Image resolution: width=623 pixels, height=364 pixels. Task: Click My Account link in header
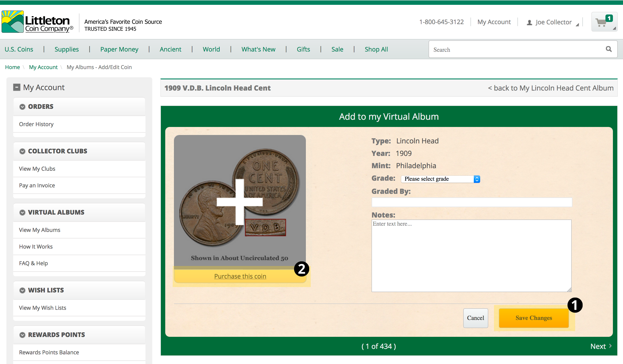click(x=494, y=22)
